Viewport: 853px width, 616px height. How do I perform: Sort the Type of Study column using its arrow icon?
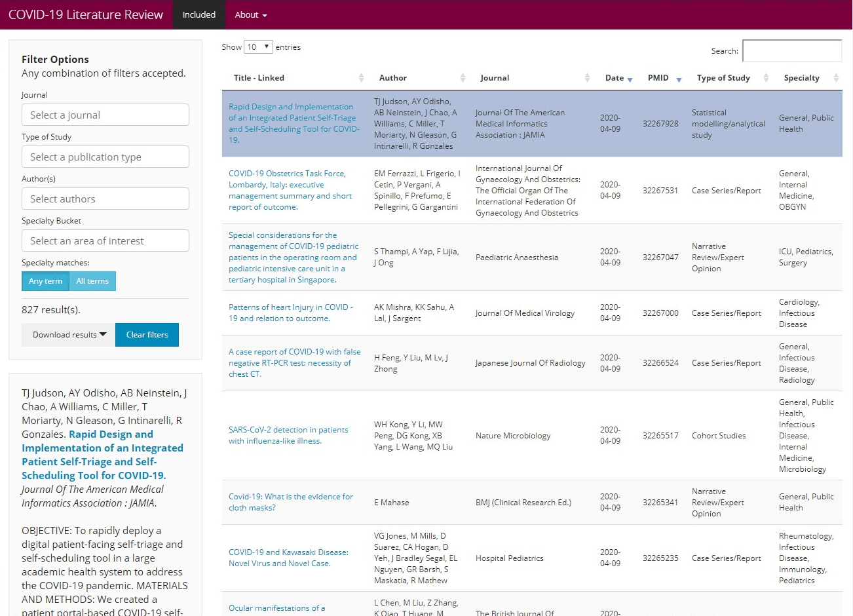coord(767,77)
